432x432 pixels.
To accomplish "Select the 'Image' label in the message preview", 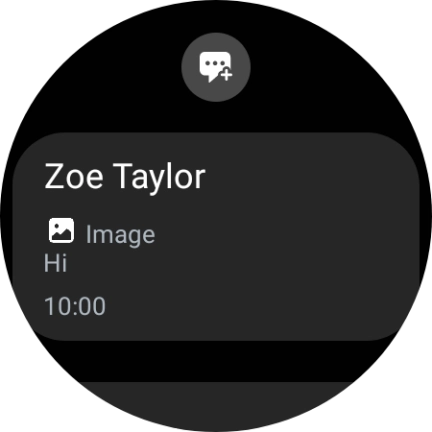I will click(x=120, y=235).
